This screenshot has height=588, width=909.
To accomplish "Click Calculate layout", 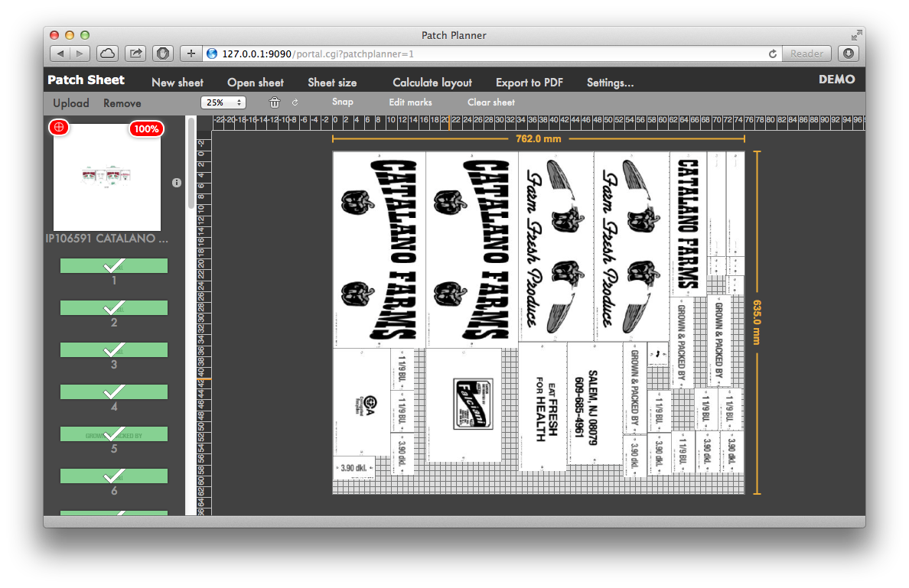I will pyautogui.click(x=432, y=83).
